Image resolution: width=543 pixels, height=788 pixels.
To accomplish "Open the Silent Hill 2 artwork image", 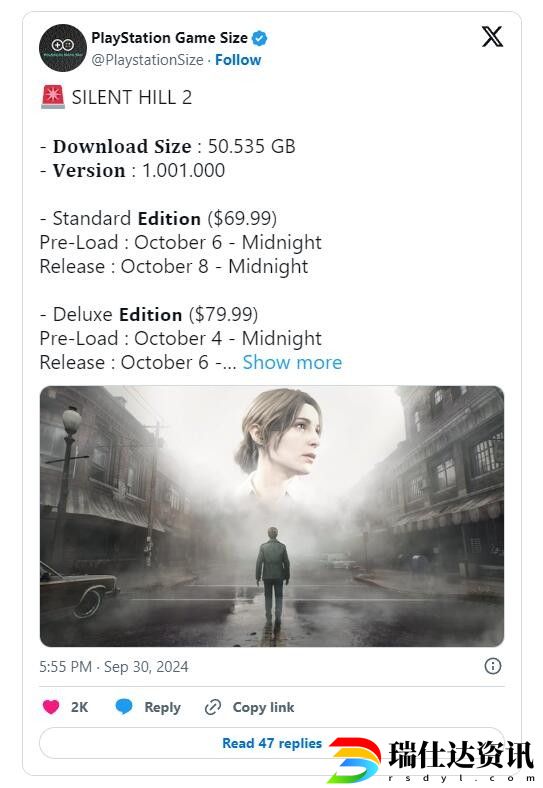I will 272,516.
